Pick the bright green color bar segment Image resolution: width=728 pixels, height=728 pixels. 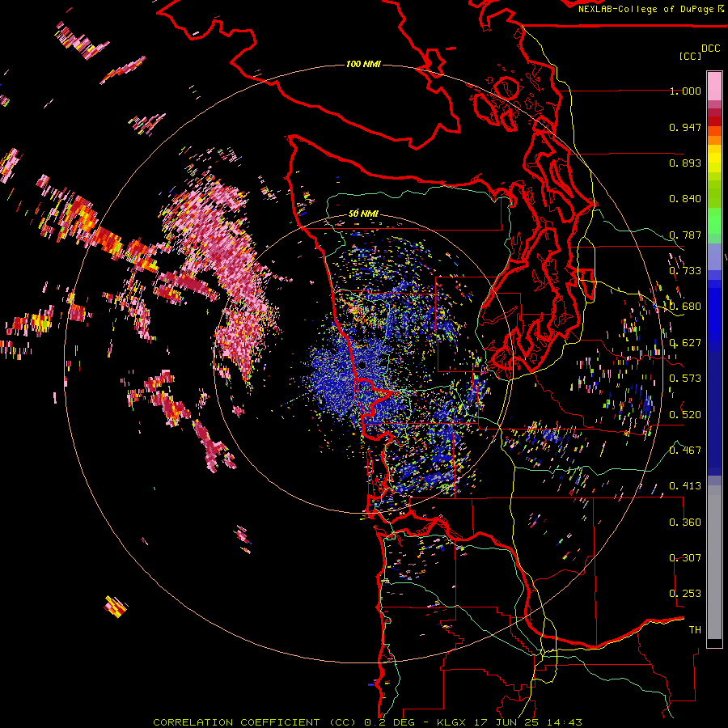tap(714, 221)
